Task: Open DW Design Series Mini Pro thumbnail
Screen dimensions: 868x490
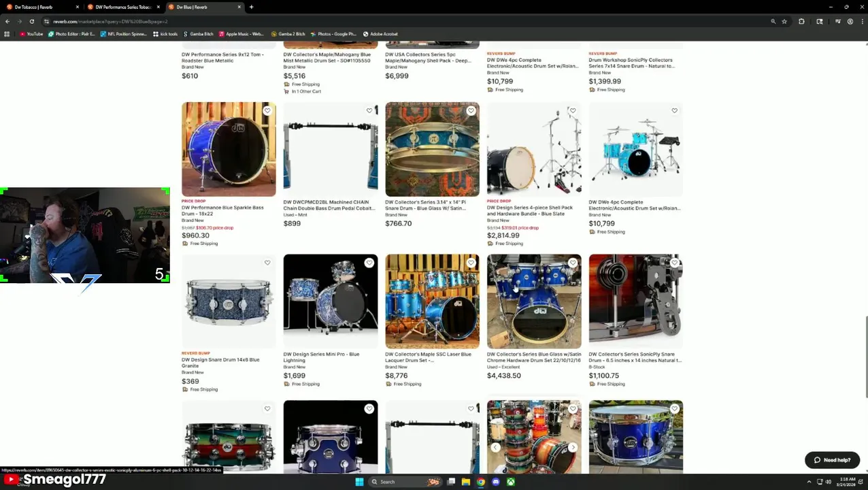Action: pos(331,301)
